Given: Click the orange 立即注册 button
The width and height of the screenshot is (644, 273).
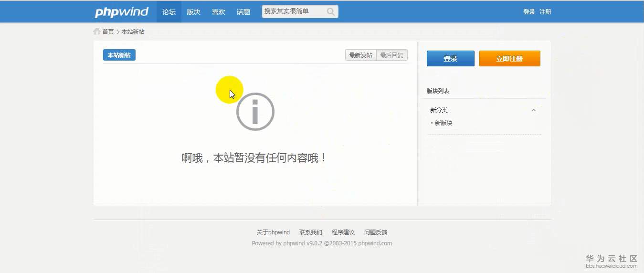Looking at the screenshot, I should click(x=510, y=59).
